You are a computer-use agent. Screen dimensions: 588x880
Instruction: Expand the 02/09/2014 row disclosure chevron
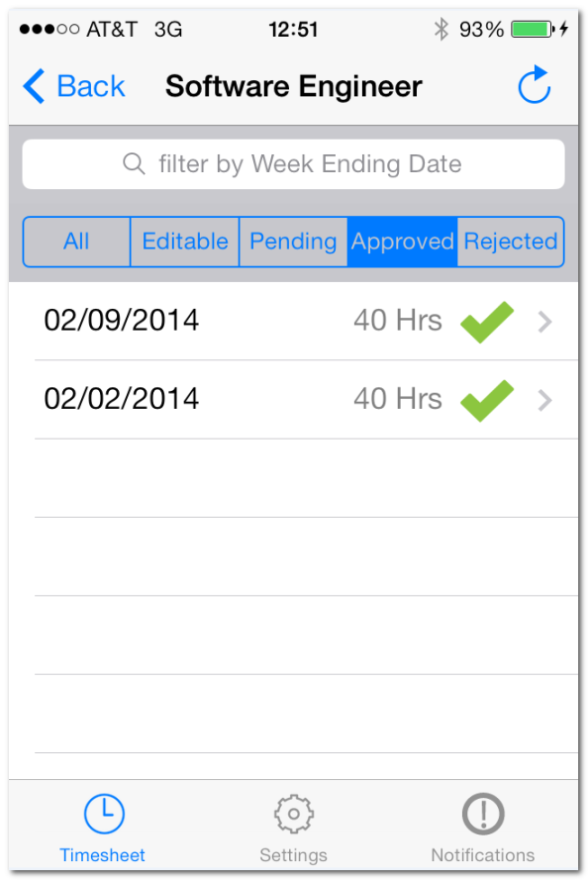[x=544, y=322]
